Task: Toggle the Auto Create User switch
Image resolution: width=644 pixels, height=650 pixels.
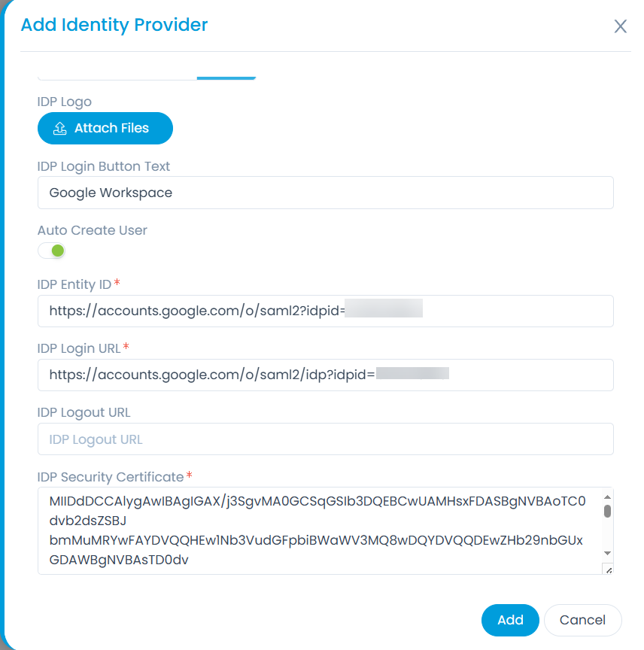Action: pyautogui.click(x=52, y=251)
